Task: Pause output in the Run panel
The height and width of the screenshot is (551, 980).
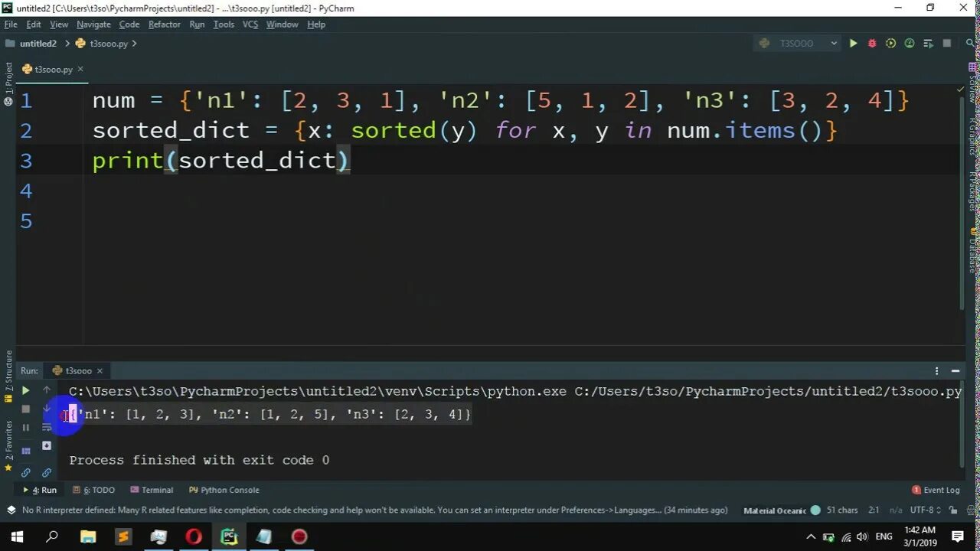Action: coord(25,427)
